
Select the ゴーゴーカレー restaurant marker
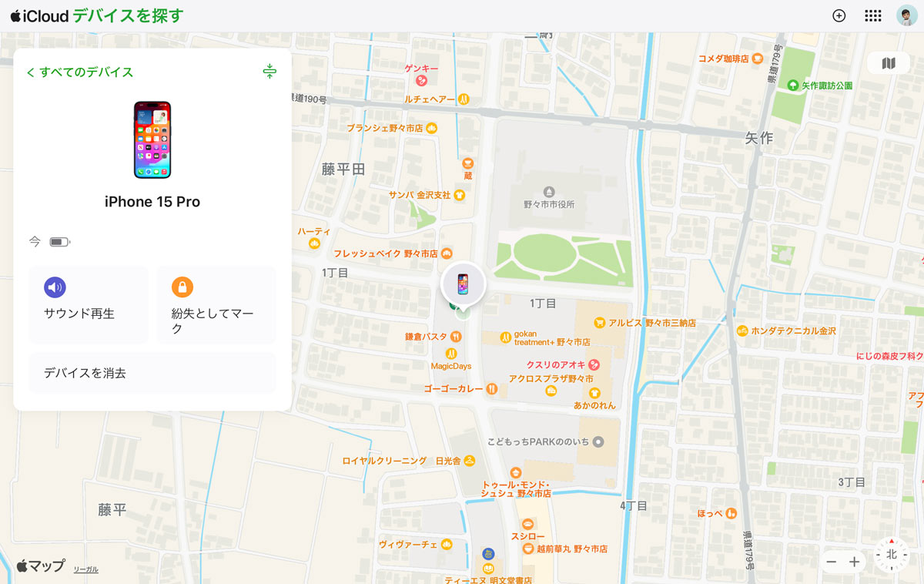491,389
